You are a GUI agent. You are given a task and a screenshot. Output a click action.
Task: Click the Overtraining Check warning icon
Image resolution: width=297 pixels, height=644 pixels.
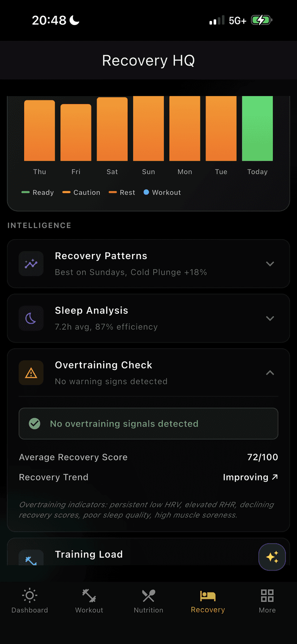pos(31,372)
